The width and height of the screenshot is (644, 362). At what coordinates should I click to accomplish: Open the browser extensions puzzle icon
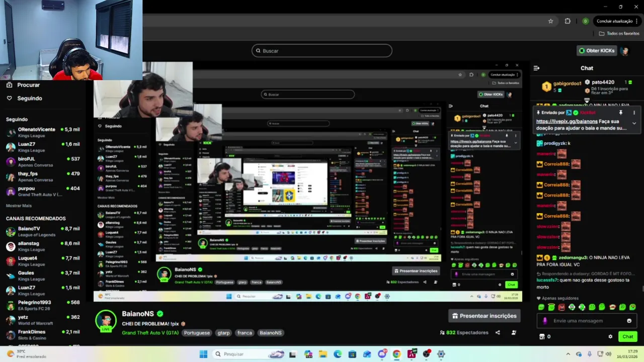pyautogui.click(x=568, y=21)
